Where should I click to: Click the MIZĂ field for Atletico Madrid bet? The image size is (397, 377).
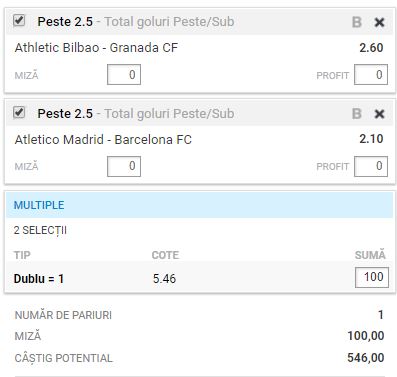pos(124,166)
